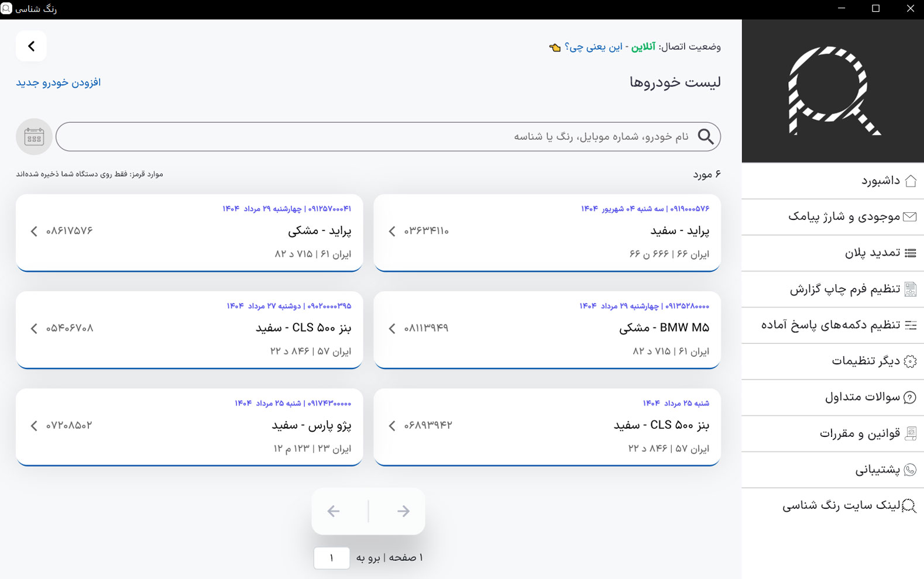This screenshot has height=579, width=924.
Task: Go to next page arrow
Action: pyautogui.click(x=403, y=511)
